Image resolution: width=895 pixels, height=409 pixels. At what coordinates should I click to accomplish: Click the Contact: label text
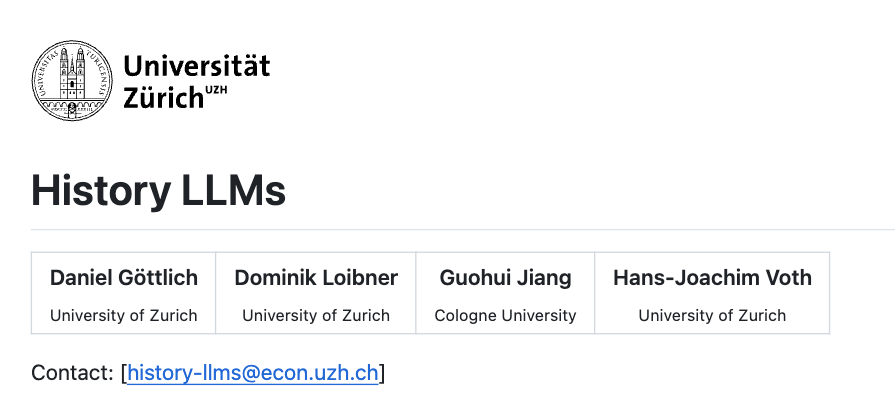(72, 373)
